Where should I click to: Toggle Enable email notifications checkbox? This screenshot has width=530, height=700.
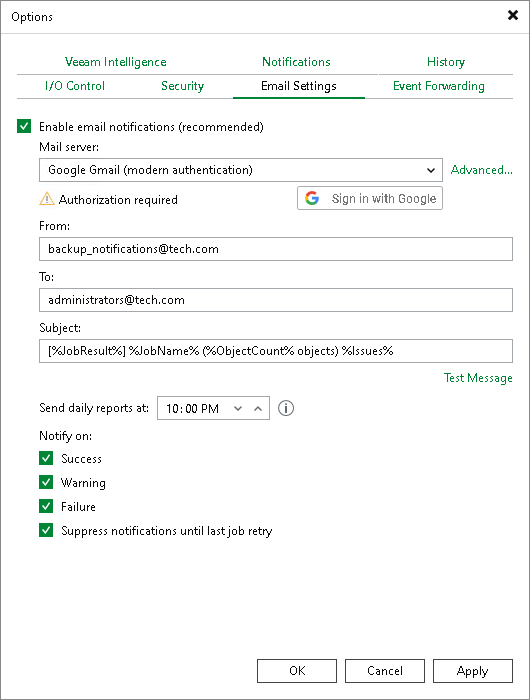[x=24, y=126]
